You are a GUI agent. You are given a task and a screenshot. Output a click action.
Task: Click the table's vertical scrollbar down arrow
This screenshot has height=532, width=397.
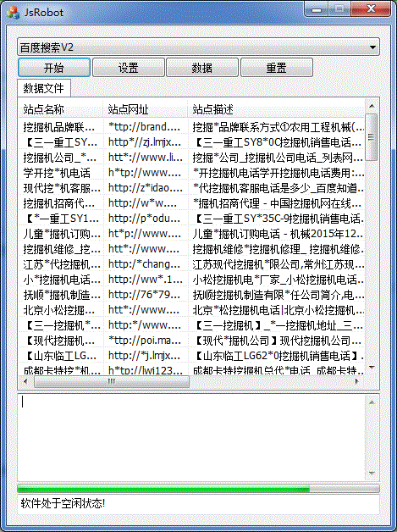[x=372, y=368]
